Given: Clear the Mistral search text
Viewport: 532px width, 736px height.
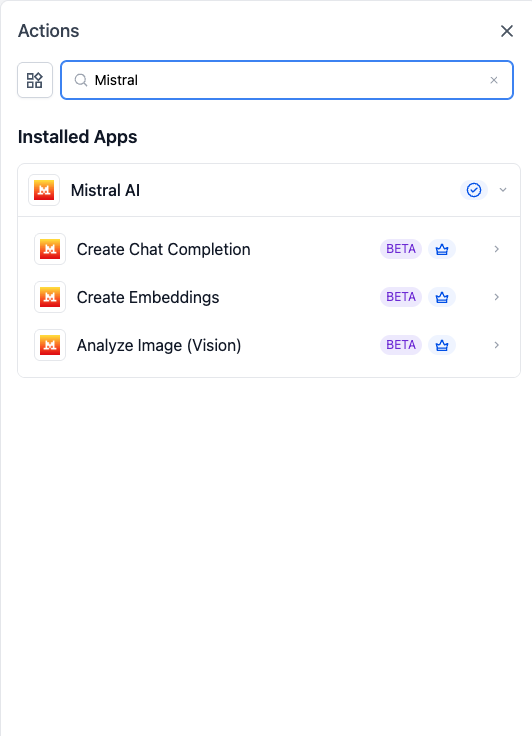Looking at the screenshot, I should [493, 80].
